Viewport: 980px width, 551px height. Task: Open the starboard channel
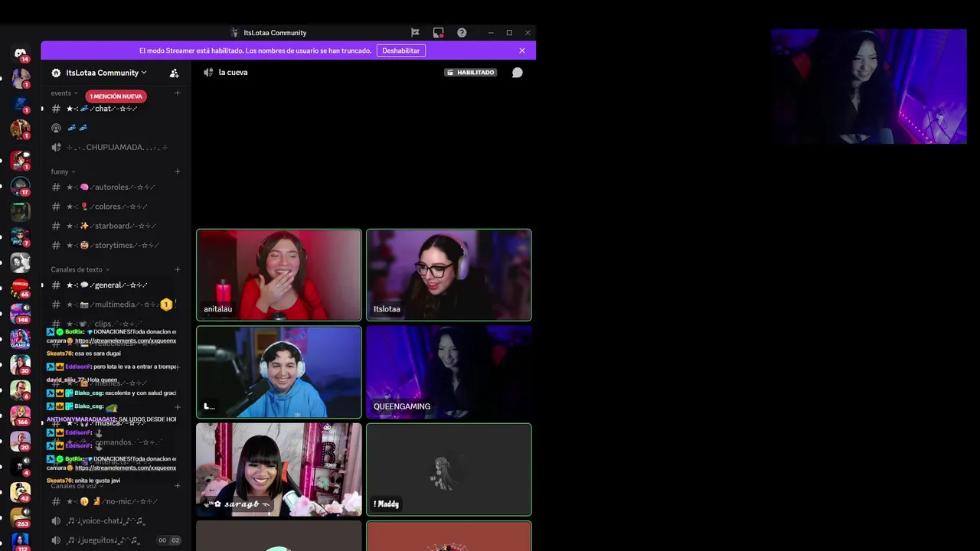point(115,226)
